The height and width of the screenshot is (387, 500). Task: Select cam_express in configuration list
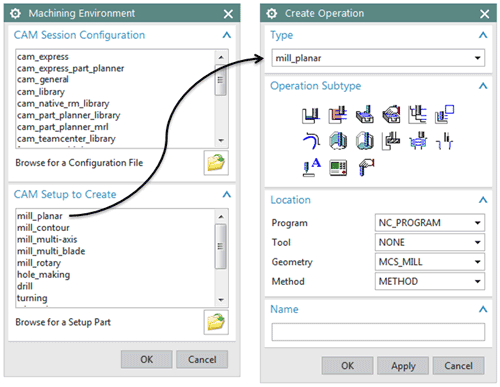[x=43, y=57]
